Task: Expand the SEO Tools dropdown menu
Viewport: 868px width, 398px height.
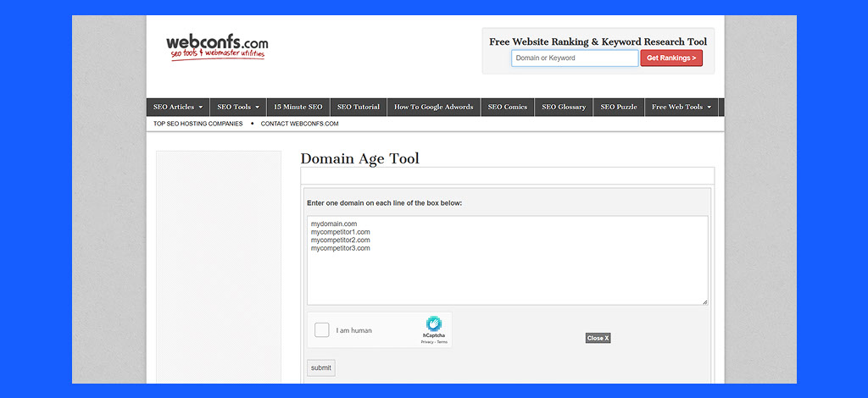Action: [238, 108]
